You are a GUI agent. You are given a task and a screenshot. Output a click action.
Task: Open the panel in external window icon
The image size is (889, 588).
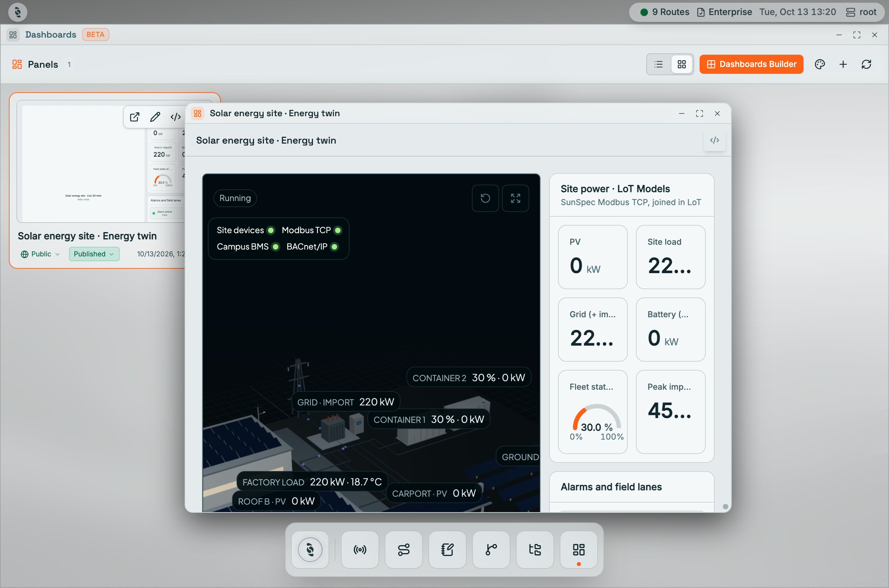[135, 117]
